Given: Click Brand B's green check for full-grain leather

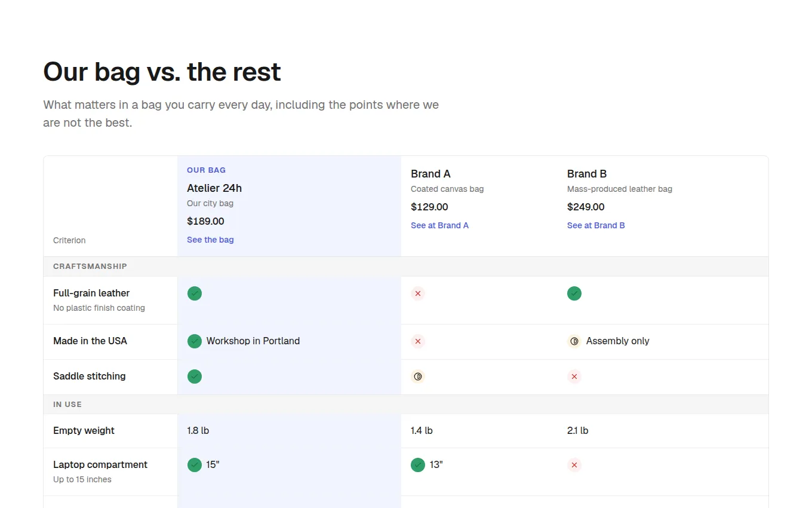Looking at the screenshot, I should click(574, 293).
